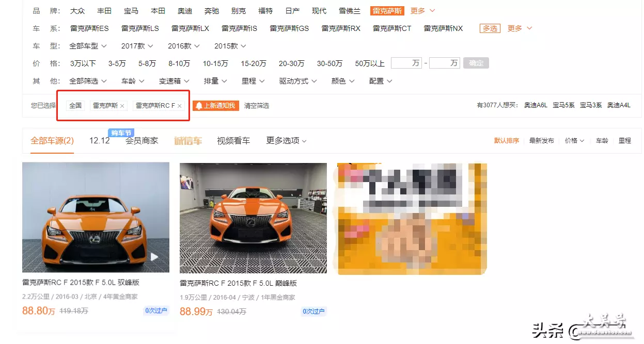Image resolution: width=644 pixels, height=344 pixels.
Task: Play video on first orange Lexus listing
Action: tap(154, 256)
